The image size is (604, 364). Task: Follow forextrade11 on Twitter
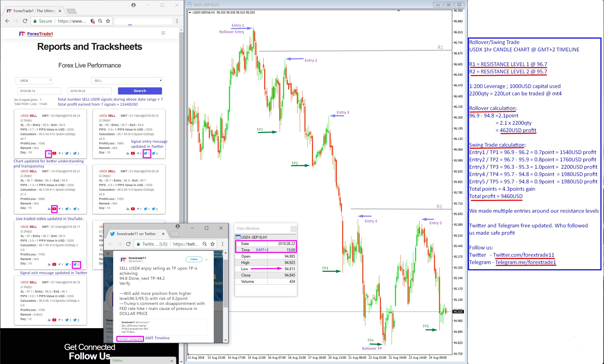(194, 259)
